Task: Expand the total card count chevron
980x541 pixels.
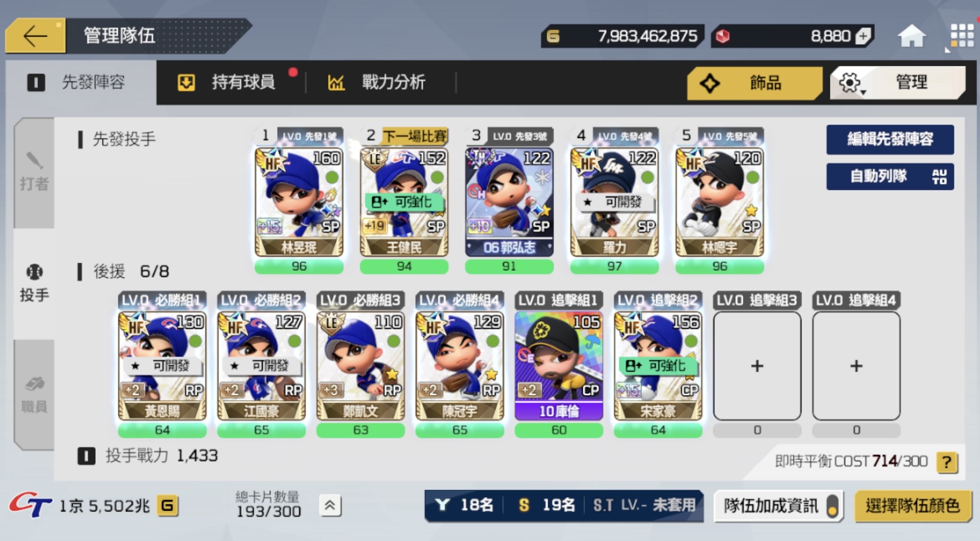Action: pos(330,505)
